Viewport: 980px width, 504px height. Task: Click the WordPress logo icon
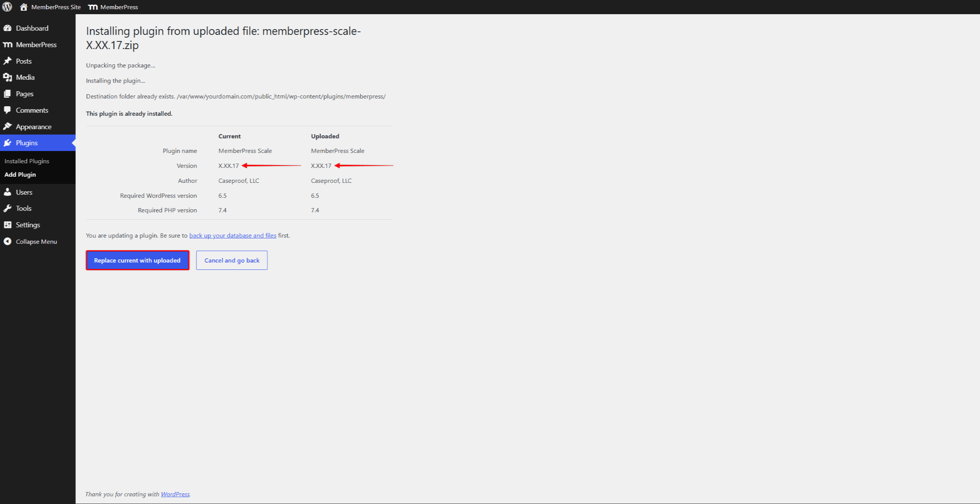click(x=7, y=7)
